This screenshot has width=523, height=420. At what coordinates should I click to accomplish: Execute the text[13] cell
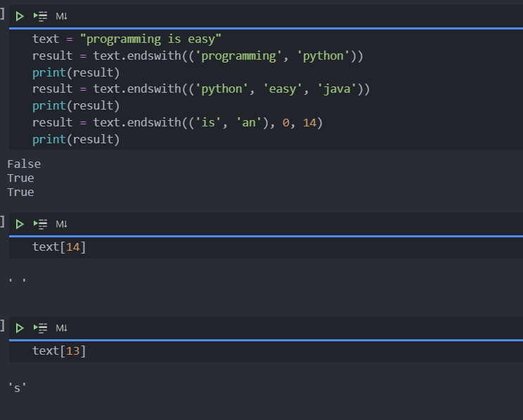(20, 328)
